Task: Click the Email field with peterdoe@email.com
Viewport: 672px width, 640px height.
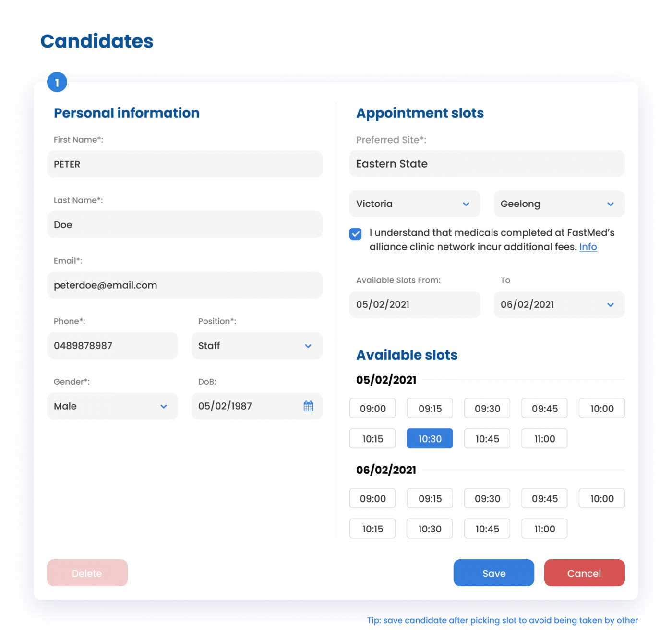Action: coord(184,285)
